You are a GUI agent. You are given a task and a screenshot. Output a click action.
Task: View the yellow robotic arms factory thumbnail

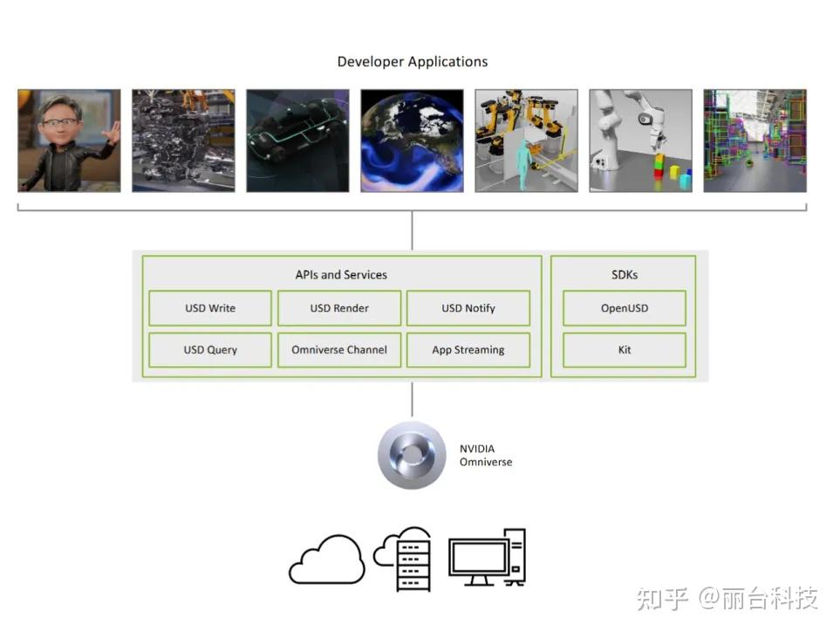[526, 140]
